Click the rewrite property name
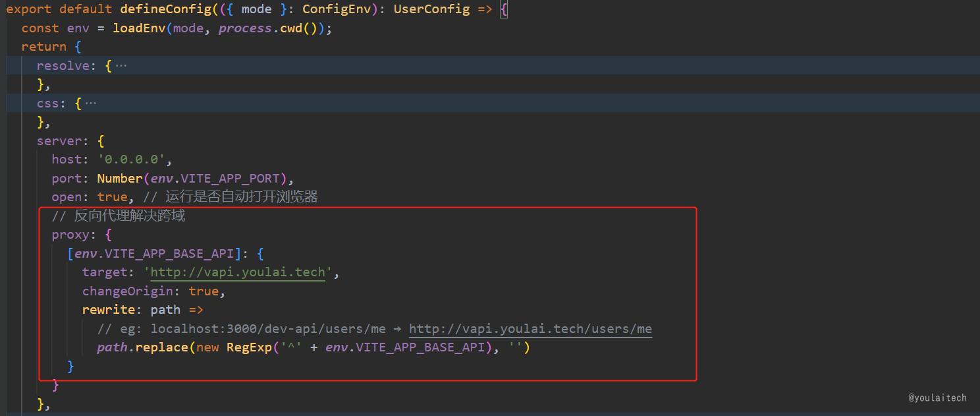The image size is (980, 416). click(x=109, y=310)
